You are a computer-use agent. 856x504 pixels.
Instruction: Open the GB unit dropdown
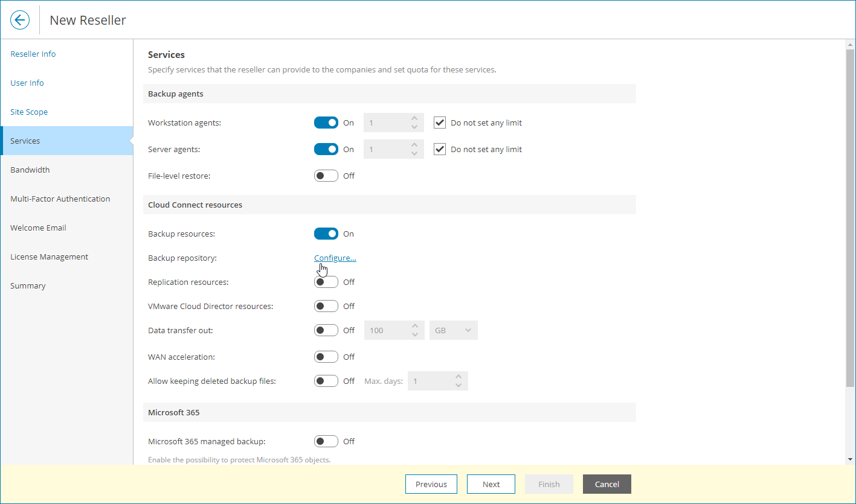pyautogui.click(x=453, y=330)
